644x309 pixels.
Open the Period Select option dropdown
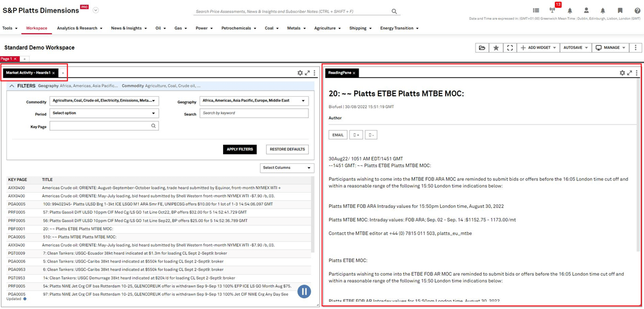(104, 113)
